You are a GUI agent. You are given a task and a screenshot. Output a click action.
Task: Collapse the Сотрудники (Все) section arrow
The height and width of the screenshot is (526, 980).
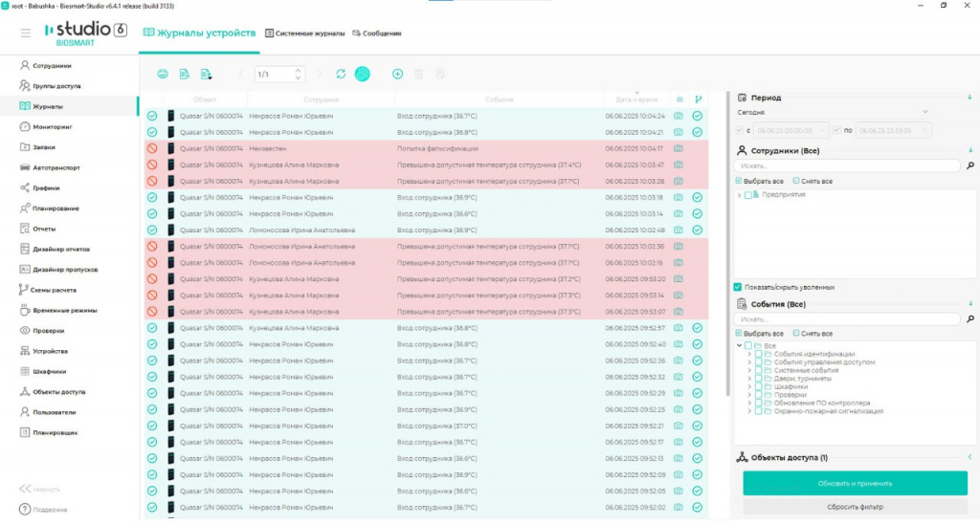(x=970, y=150)
